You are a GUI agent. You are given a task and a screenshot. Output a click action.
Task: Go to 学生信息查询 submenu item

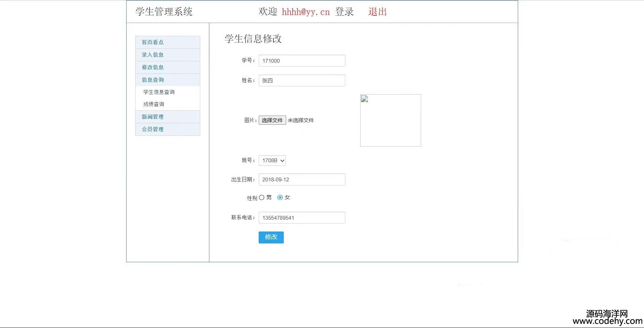[159, 92]
